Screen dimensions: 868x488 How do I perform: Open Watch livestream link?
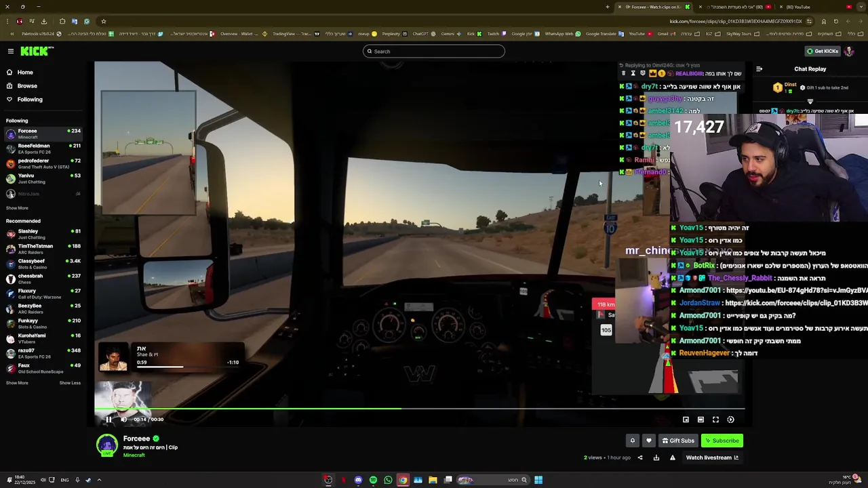coord(712,457)
